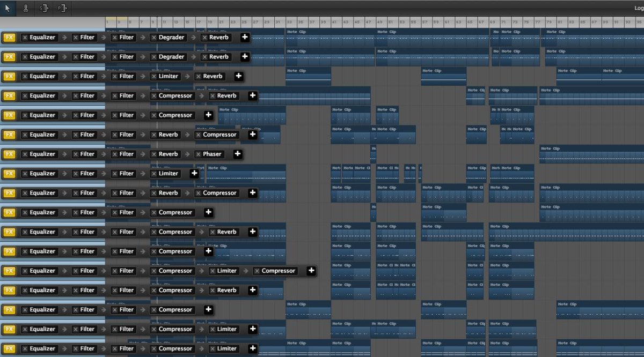Click bar 41 on the timeline ruler
Viewport: 644px width, 357px height.
333,21
